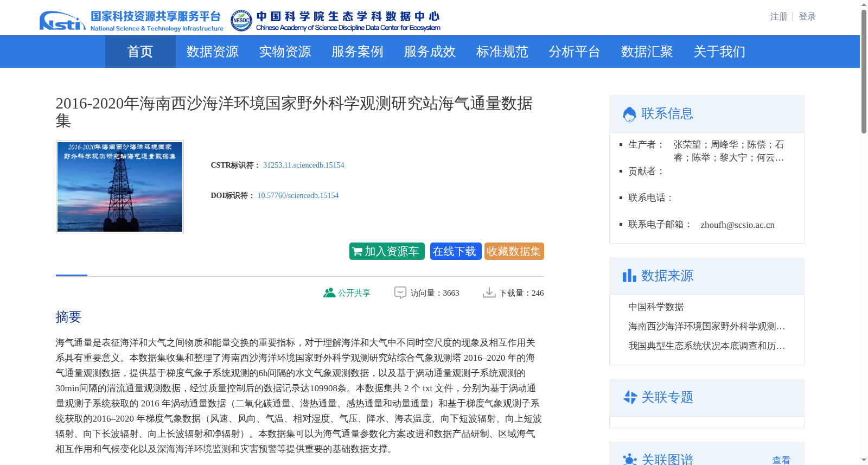Open the 服务成效 menu
The image size is (868, 465).
pyautogui.click(x=430, y=52)
